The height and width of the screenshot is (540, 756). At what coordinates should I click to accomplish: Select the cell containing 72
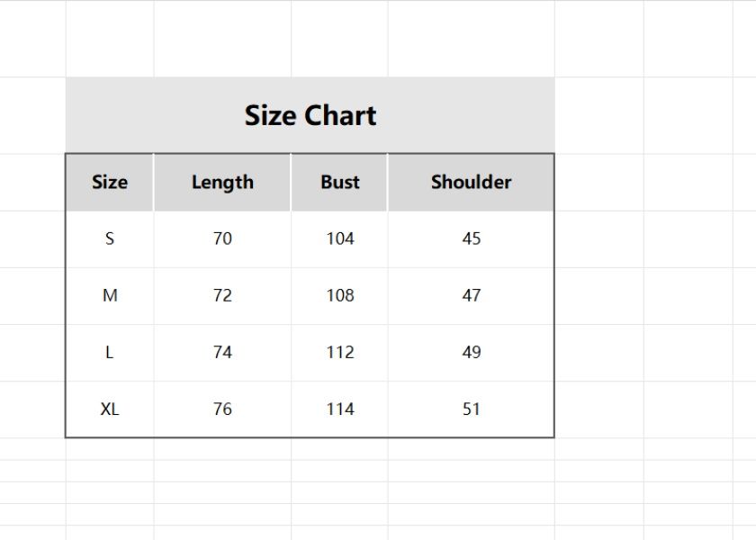[x=222, y=295]
